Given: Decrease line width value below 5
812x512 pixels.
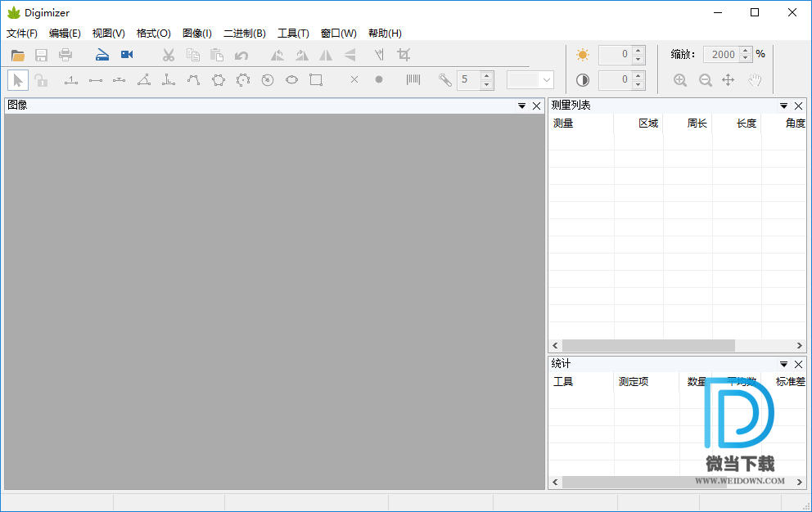Looking at the screenshot, I should point(486,84).
